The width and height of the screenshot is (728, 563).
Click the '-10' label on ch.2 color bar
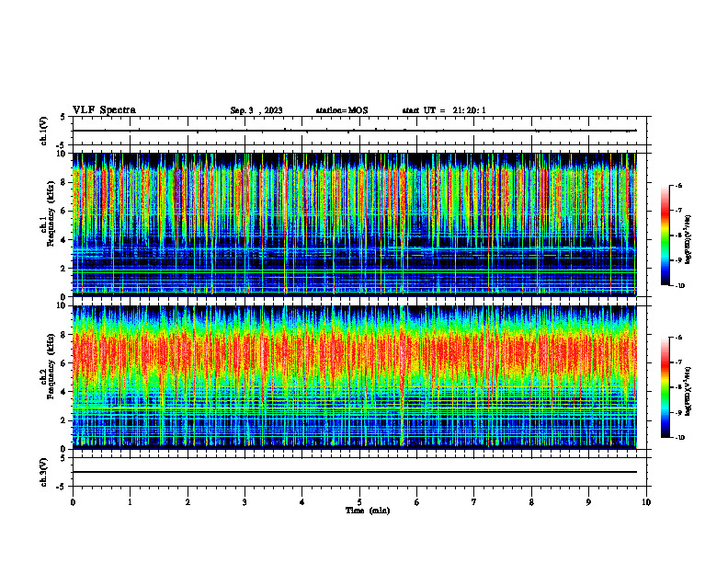679,438
